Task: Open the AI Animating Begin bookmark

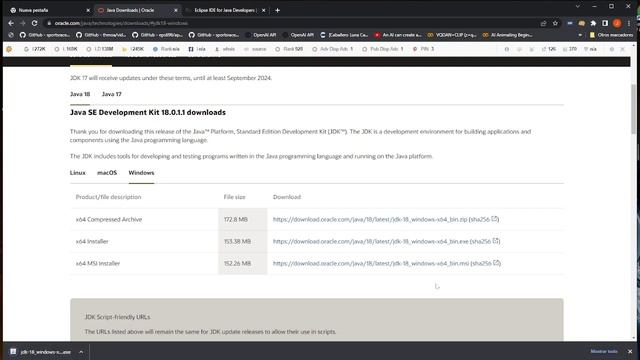Action: 507,35
